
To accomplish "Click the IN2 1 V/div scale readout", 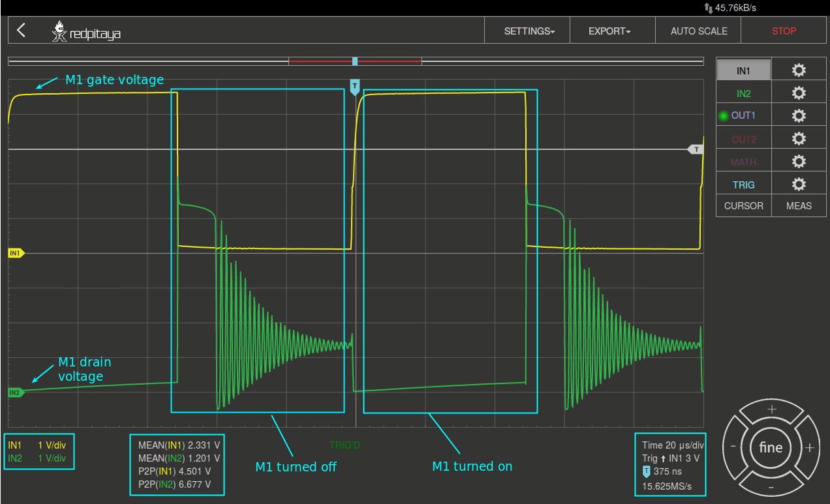I will click(37, 458).
